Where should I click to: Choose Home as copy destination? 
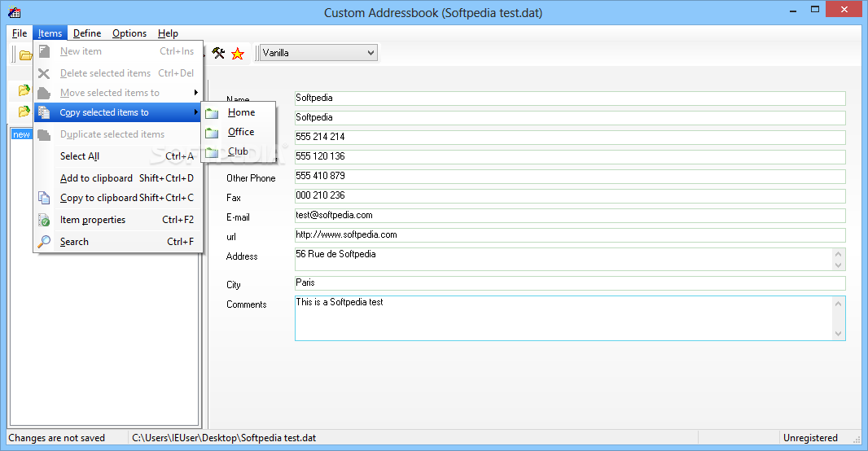pyautogui.click(x=238, y=112)
